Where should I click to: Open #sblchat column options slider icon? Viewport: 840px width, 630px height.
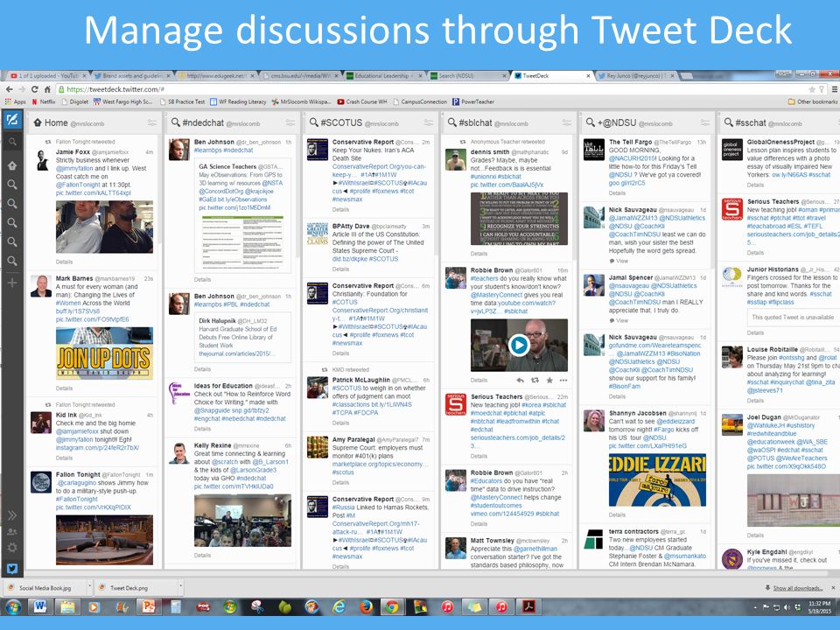[567, 123]
